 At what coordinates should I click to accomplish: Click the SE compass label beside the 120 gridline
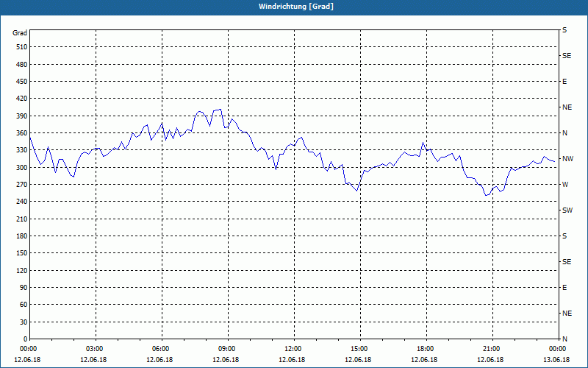tap(567, 262)
